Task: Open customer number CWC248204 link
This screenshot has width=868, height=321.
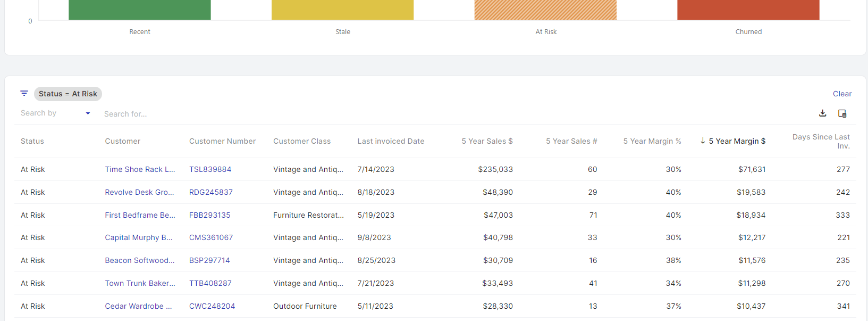Action: (212, 306)
